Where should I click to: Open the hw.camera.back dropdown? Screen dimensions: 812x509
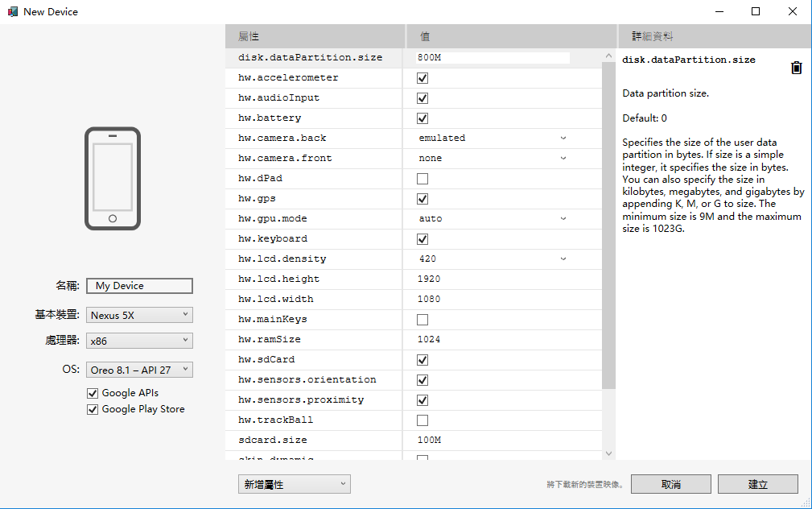point(492,139)
